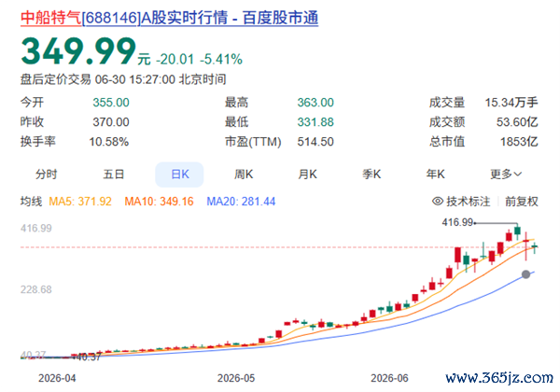This screenshot has height=392, width=560.
Task: Switch to the 五日 chart tab
Action: tap(114, 175)
